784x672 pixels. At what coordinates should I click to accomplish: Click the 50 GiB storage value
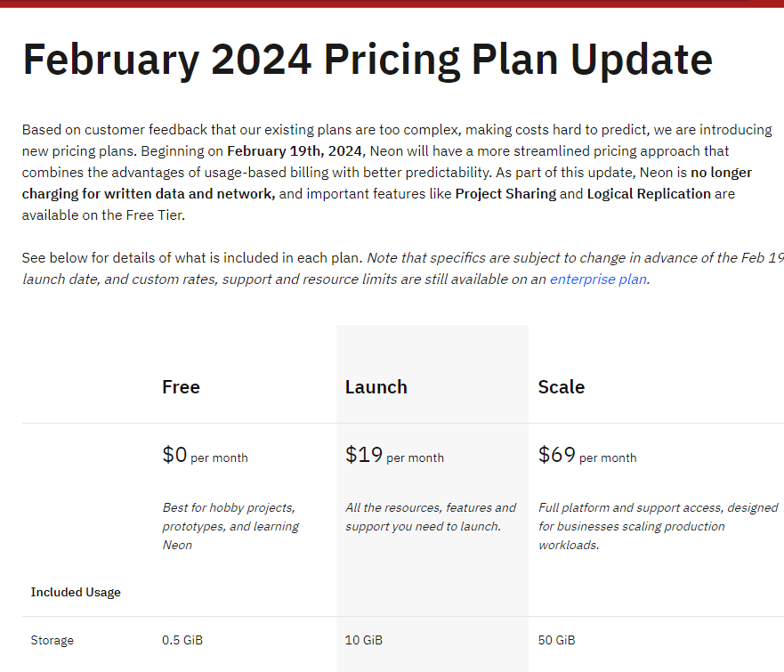point(557,641)
